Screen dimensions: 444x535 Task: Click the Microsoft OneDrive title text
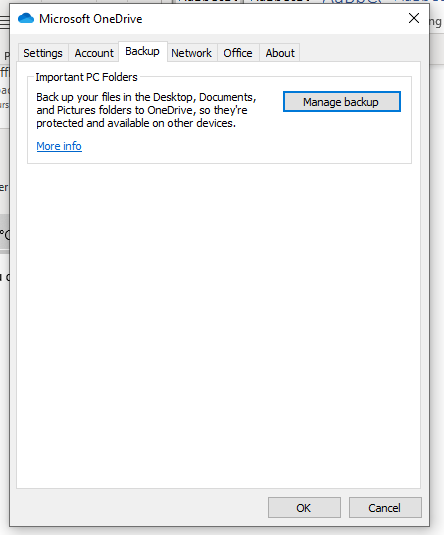click(90, 19)
